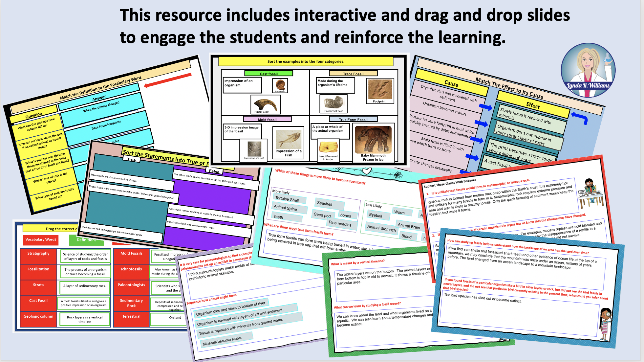Click the 'Trace Fossil footprints' answer box
644x362 pixels.
click(x=106, y=125)
